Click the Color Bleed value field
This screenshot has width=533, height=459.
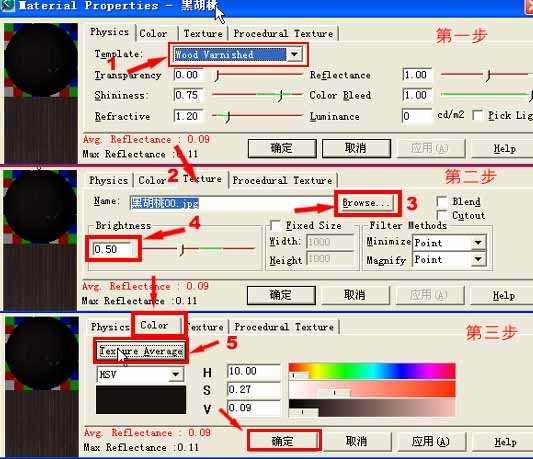tap(417, 95)
